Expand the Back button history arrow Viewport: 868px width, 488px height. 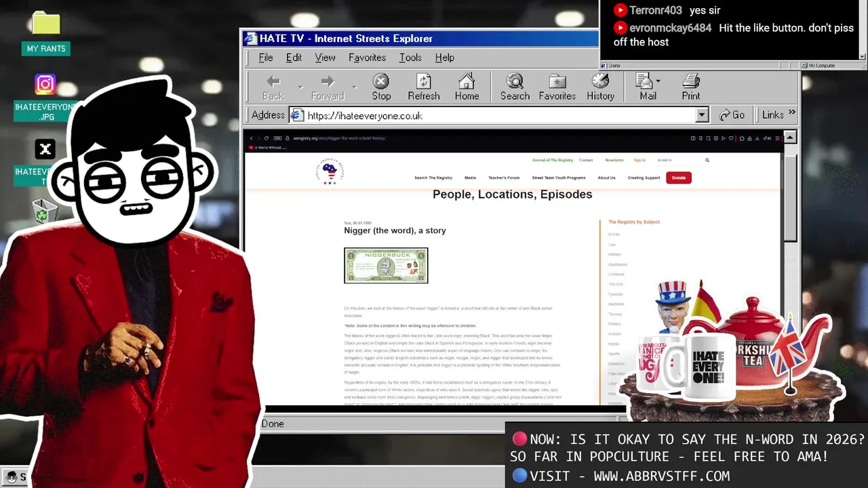point(300,87)
